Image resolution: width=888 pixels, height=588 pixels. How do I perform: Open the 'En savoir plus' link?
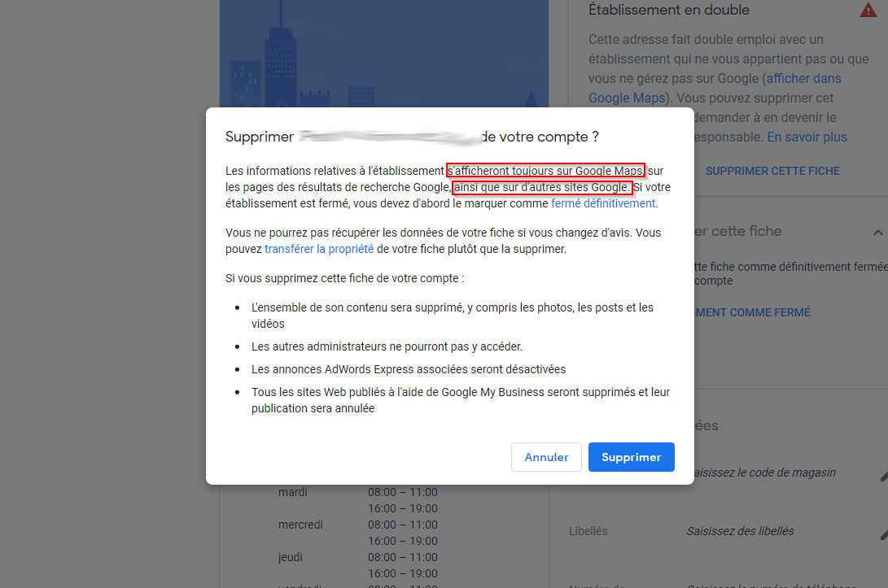tap(807, 137)
